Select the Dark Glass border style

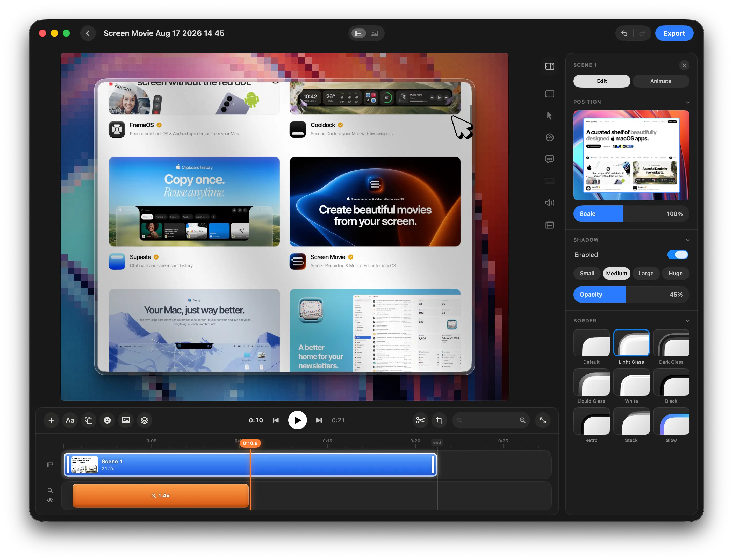pos(671,343)
